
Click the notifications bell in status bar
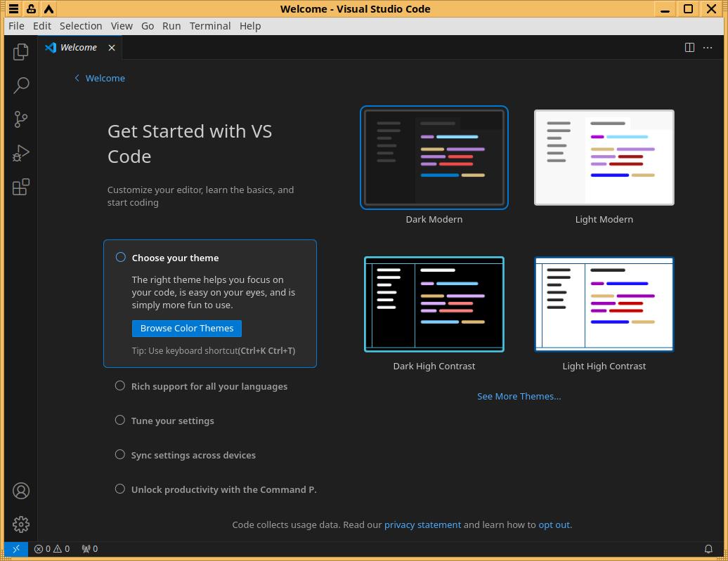pos(708,549)
